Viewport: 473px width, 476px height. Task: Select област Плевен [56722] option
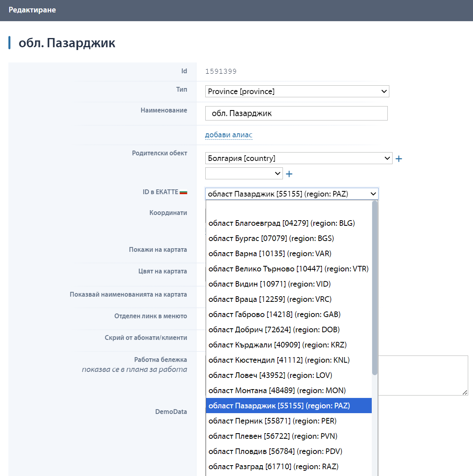[x=289, y=436]
